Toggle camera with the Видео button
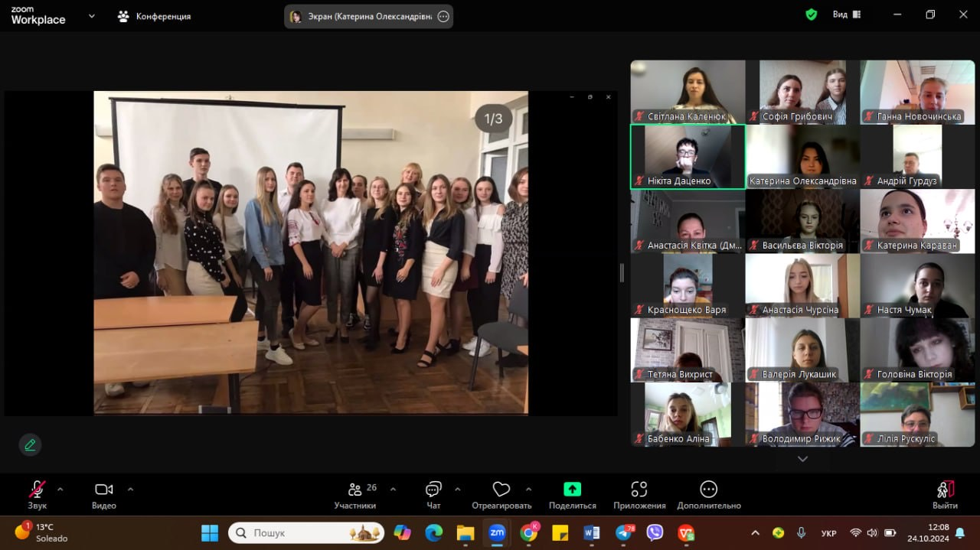 coord(103,490)
